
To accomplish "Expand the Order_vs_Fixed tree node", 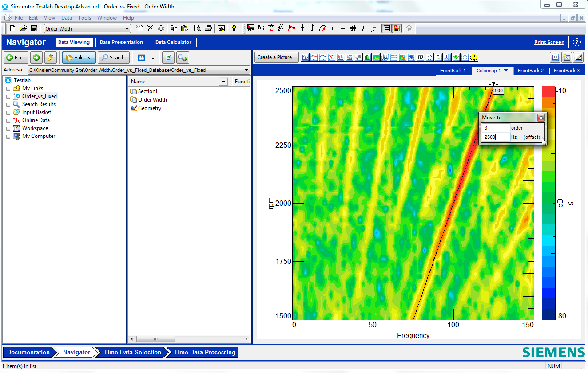I will click(8, 96).
